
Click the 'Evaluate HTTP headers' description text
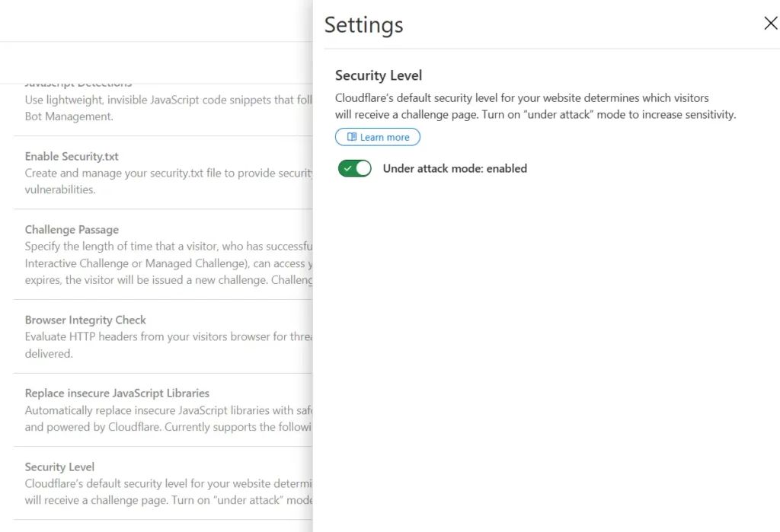pos(168,345)
